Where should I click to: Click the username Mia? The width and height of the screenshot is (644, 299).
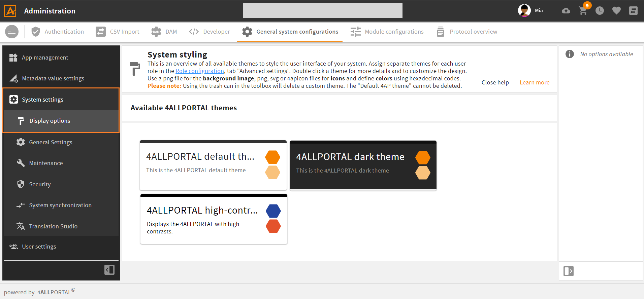point(539,10)
